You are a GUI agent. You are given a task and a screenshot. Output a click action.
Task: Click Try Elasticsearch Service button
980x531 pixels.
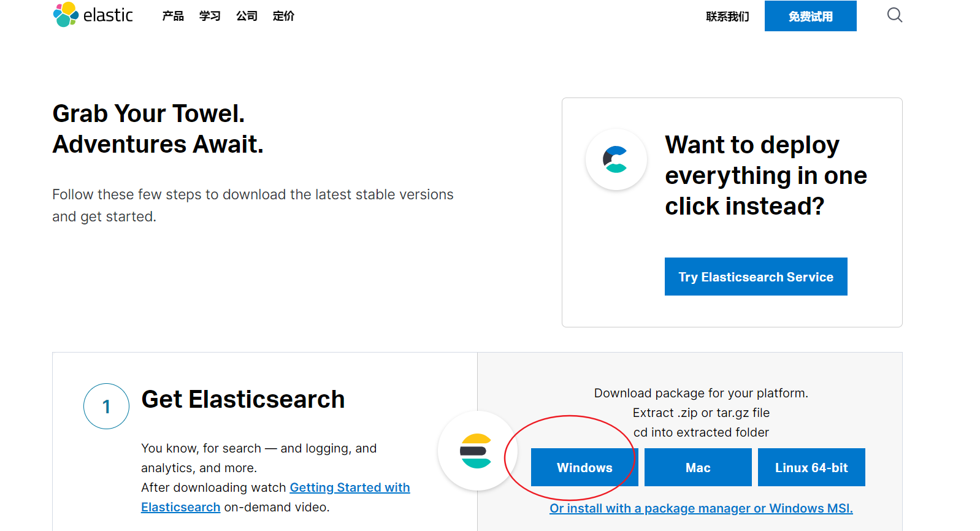pos(756,277)
